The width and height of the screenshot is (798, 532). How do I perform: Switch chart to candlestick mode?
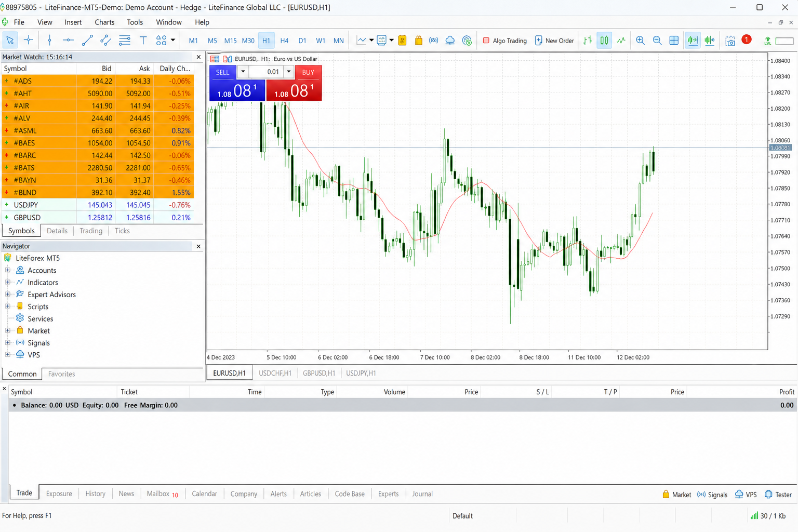(x=604, y=40)
